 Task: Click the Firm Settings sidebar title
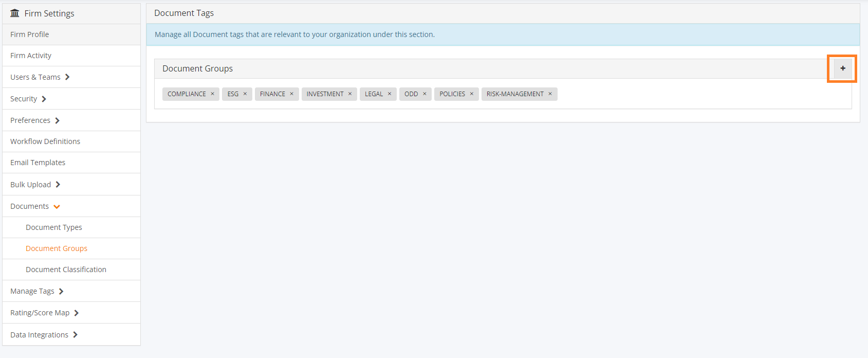pyautogui.click(x=49, y=13)
